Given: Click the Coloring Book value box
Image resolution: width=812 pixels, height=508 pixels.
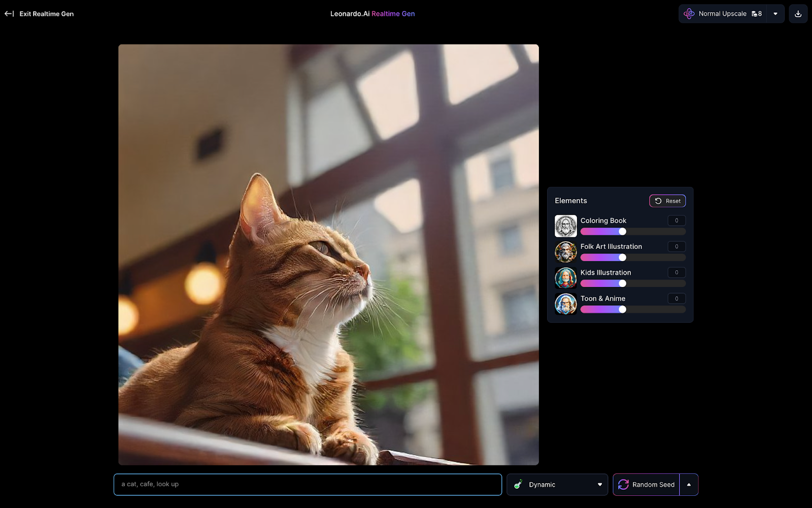Looking at the screenshot, I should (x=676, y=220).
